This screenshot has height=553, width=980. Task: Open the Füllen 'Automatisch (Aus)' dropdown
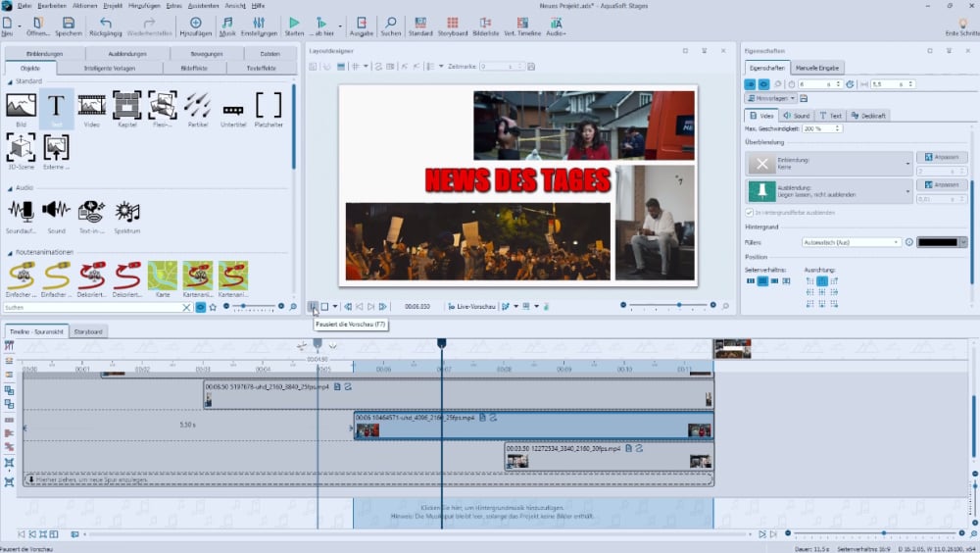click(850, 242)
